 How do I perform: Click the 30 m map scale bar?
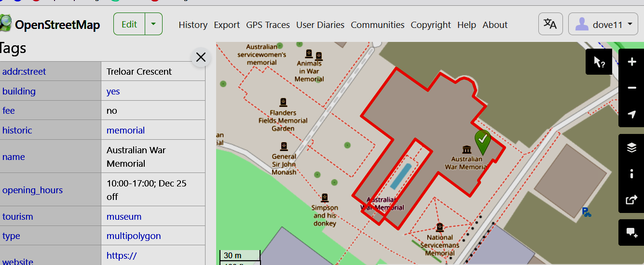240,255
